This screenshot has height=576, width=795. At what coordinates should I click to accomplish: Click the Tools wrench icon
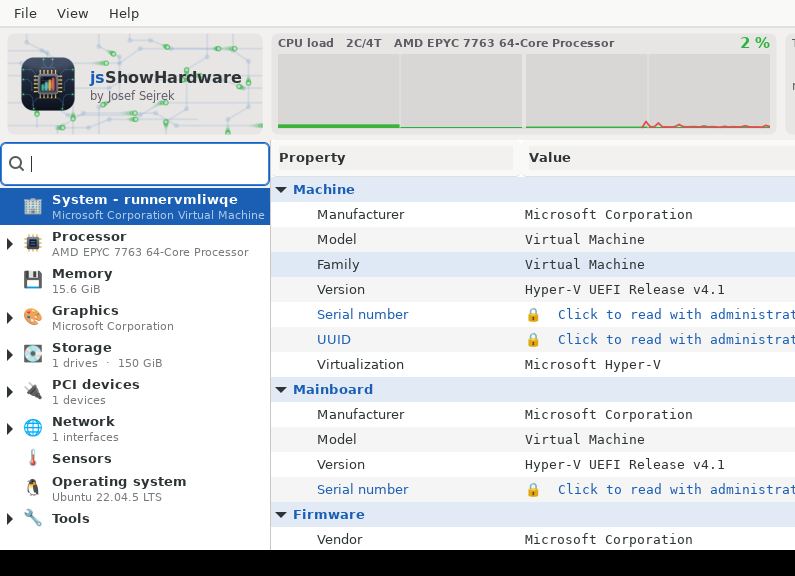[x=33, y=518]
